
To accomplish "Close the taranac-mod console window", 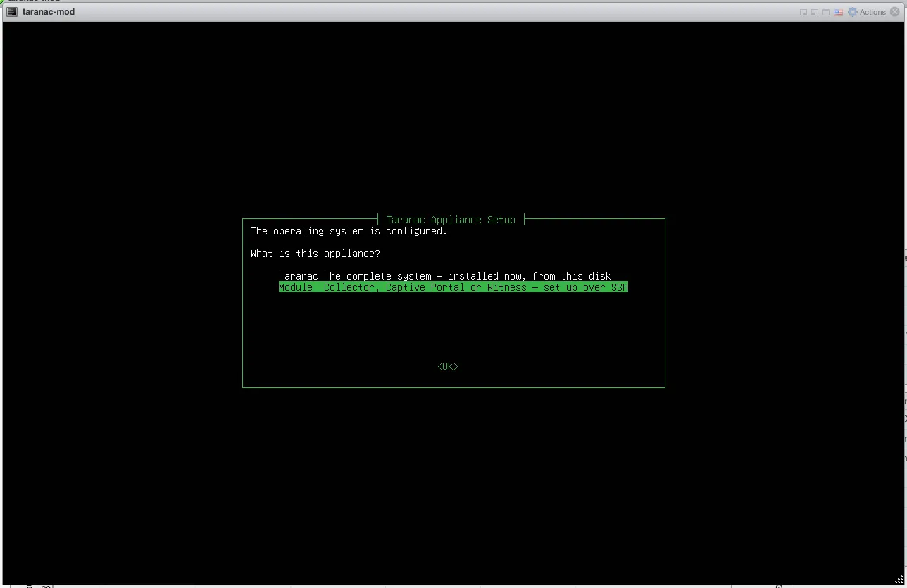I will coord(895,12).
